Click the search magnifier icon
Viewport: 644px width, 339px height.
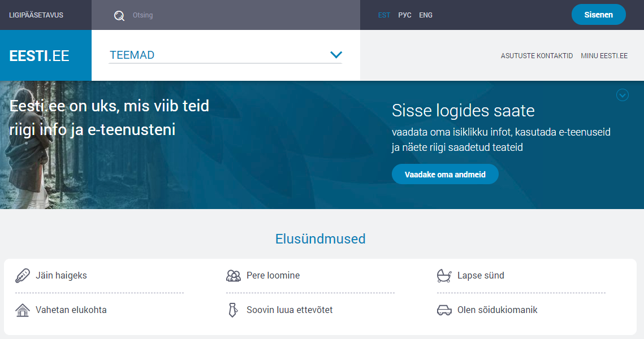[119, 15]
